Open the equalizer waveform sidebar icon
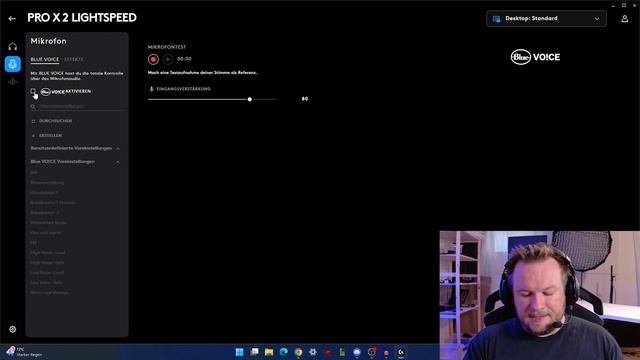 (13, 82)
